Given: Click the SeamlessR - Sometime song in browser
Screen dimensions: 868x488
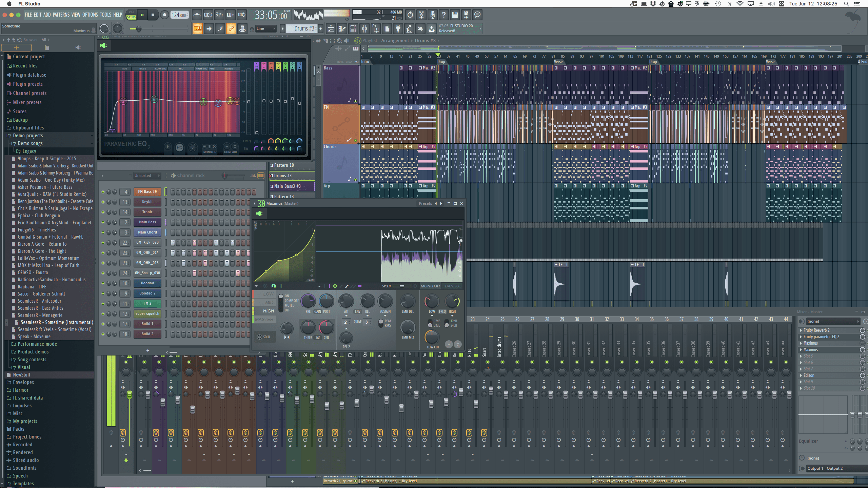Looking at the screenshot, I should coord(57,322).
